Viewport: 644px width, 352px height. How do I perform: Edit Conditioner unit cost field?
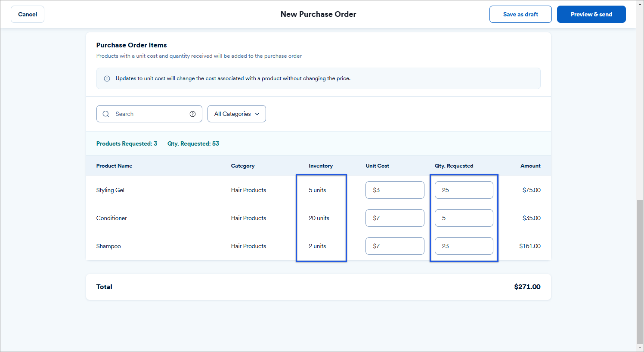[x=395, y=218]
